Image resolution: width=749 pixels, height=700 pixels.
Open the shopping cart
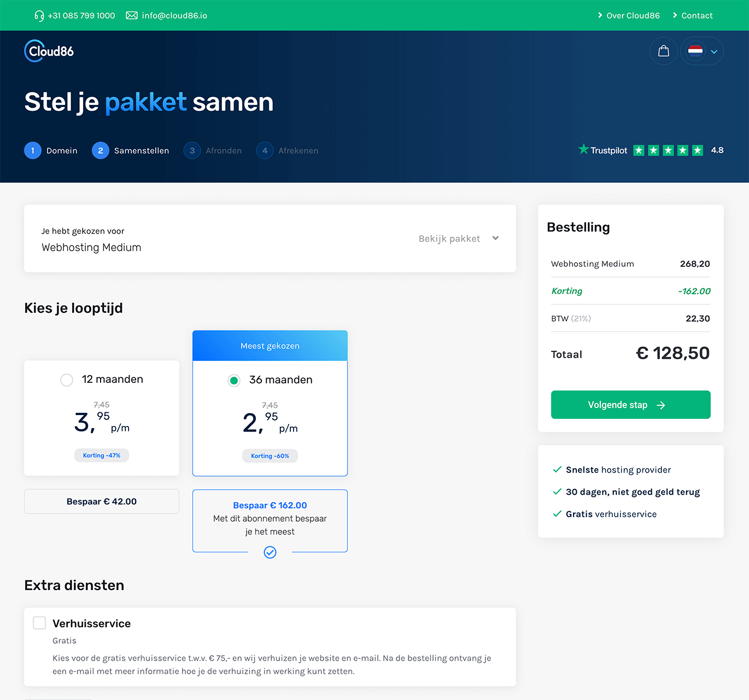coord(663,50)
